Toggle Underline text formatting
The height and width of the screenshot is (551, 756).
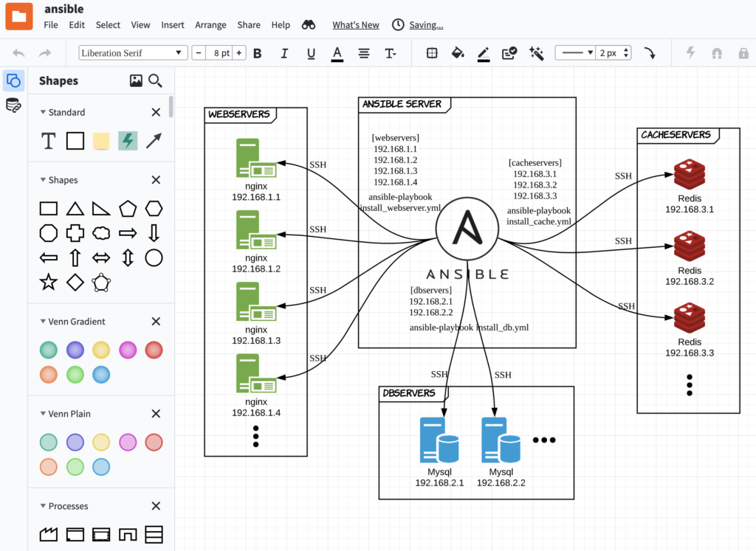tap(311, 53)
